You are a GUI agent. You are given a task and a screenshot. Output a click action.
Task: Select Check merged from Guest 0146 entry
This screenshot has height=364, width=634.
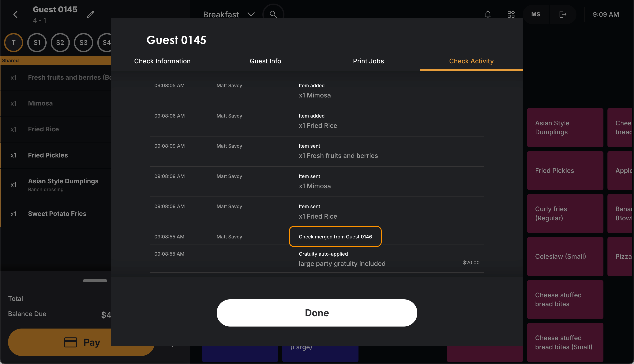[335, 236]
